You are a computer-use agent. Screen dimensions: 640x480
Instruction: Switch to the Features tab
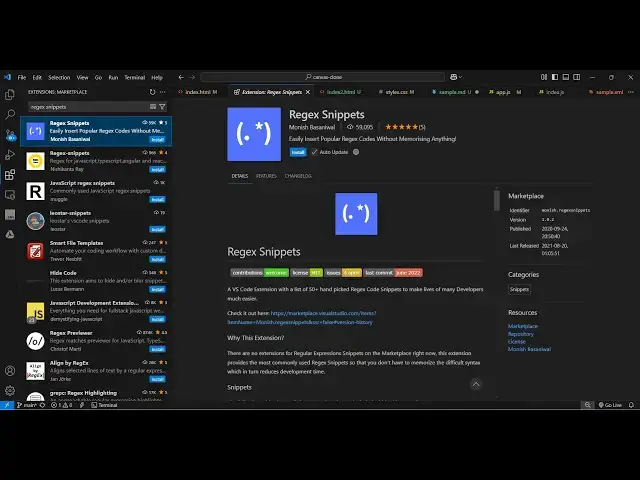[266, 176]
